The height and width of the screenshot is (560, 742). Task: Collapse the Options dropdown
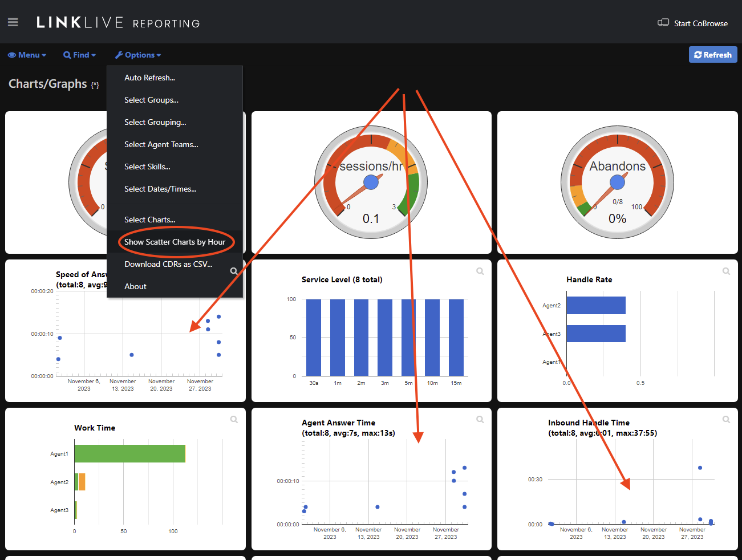click(138, 55)
